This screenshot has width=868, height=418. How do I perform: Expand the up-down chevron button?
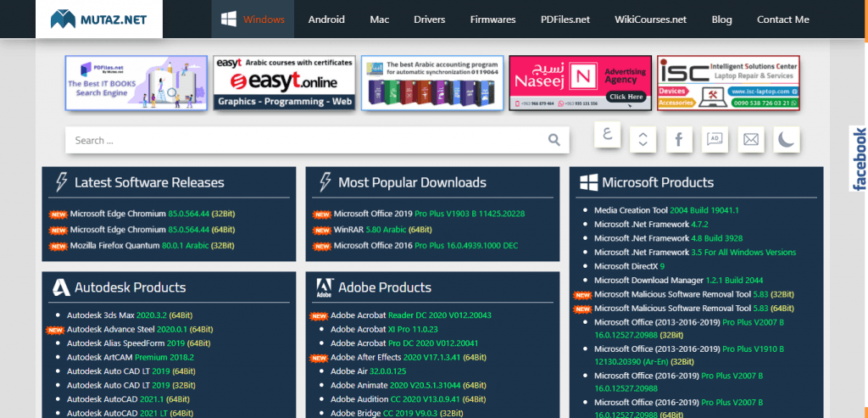tap(643, 139)
